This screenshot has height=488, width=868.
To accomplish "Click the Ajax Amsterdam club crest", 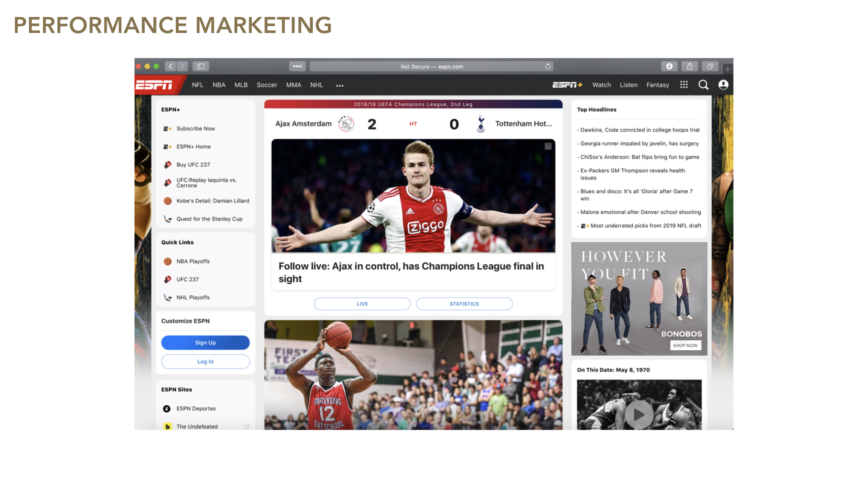I will point(346,124).
